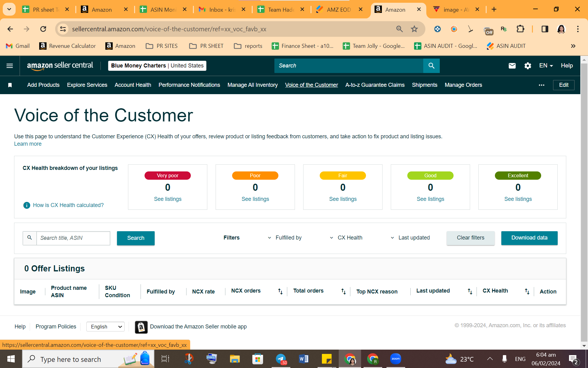Open the Seller Central hamburger menu
588x368 pixels.
[x=9, y=66]
